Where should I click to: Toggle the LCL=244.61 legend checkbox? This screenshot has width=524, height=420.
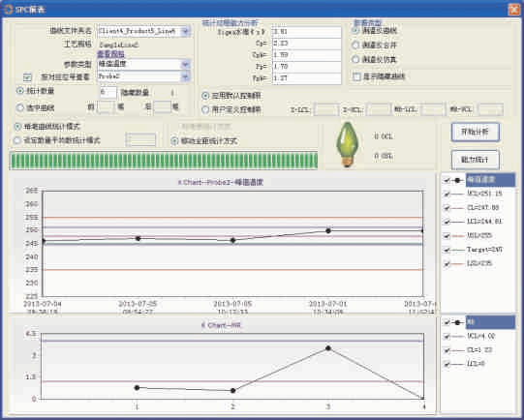point(447,222)
